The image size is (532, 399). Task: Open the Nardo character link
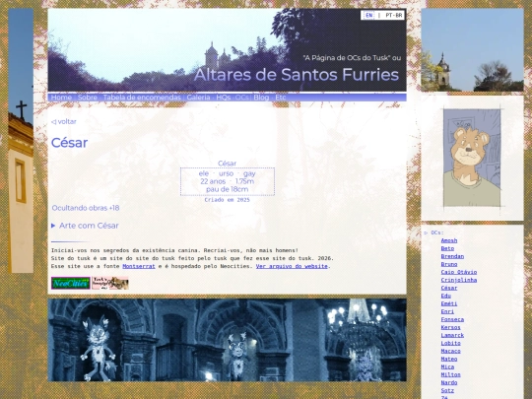449,382
